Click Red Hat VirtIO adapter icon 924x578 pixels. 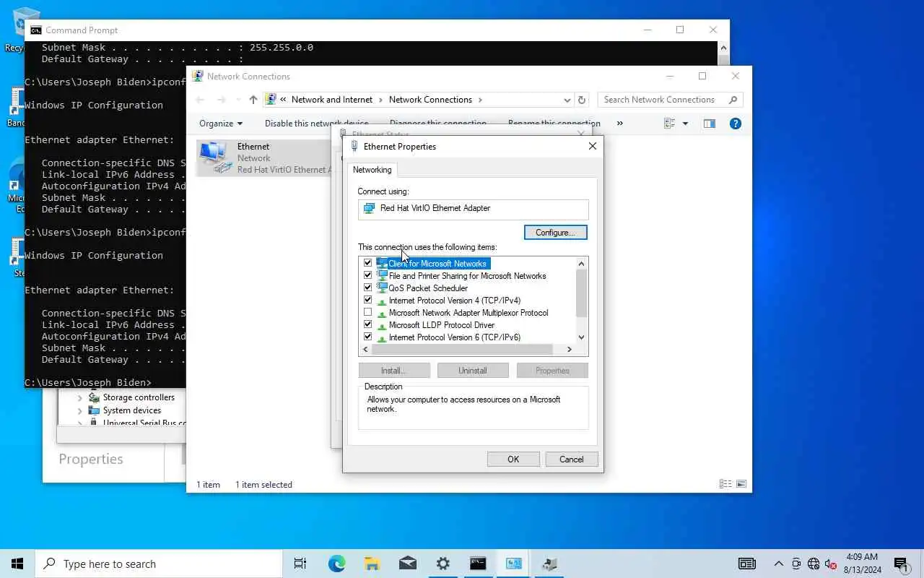coord(369,208)
